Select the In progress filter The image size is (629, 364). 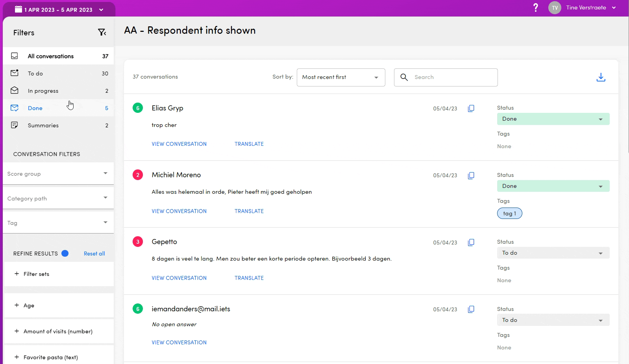pyautogui.click(x=43, y=91)
